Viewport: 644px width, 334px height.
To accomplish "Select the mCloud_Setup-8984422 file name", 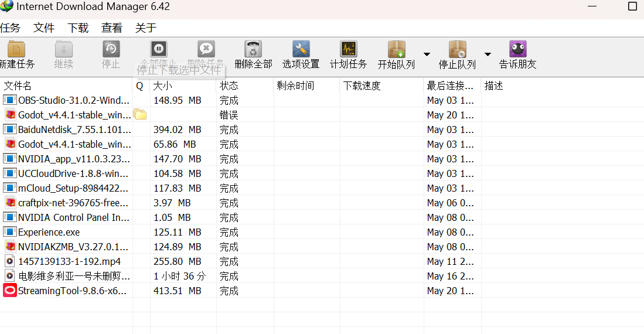I will 73,189.
